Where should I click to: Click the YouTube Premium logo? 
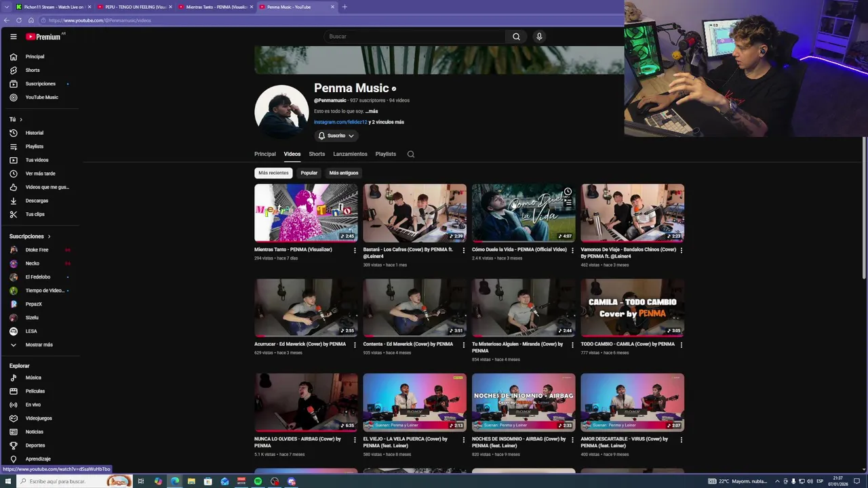click(x=44, y=37)
